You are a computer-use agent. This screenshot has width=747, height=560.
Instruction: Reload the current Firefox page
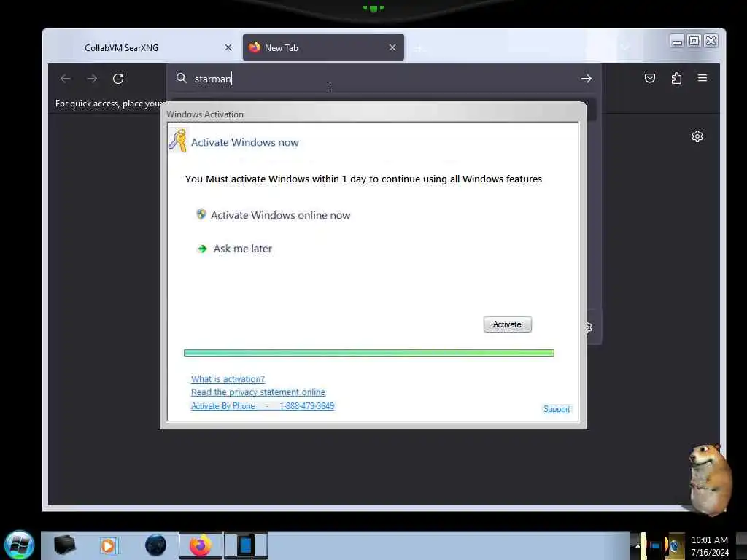tap(118, 79)
